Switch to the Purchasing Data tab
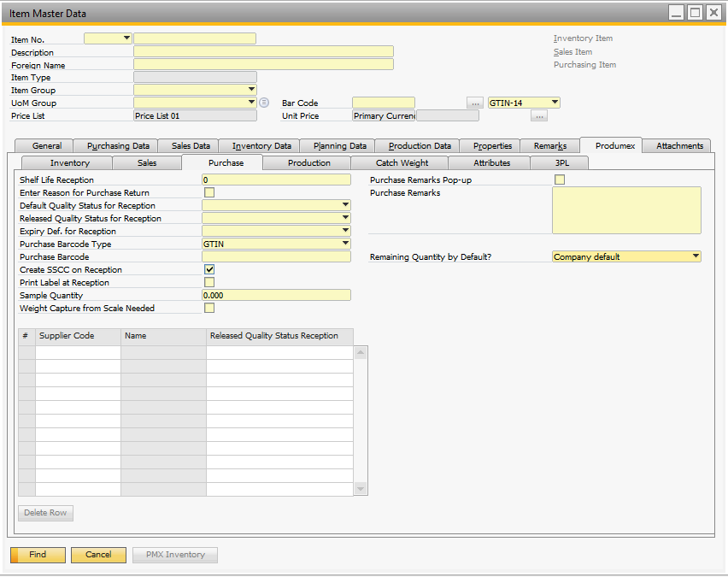The width and height of the screenshot is (728, 577). [118, 146]
